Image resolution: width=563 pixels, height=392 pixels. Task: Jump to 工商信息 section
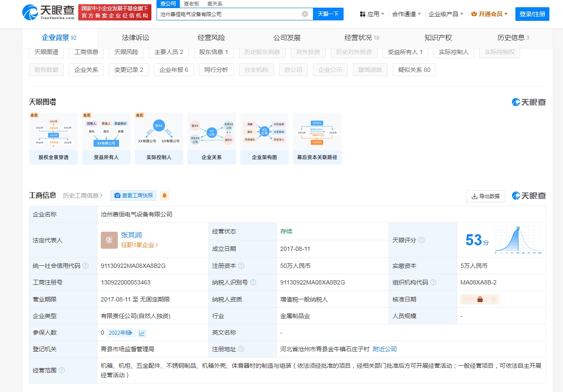[86, 52]
